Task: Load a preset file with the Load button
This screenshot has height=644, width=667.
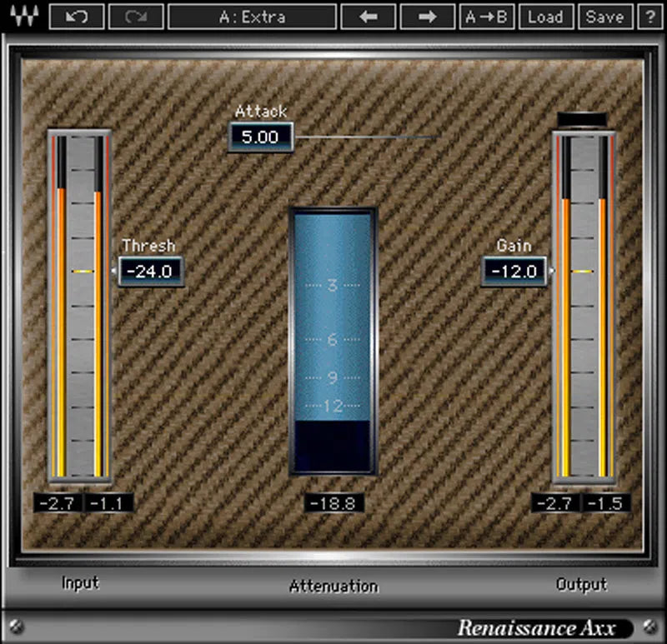Action: pyautogui.click(x=546, y=17)
